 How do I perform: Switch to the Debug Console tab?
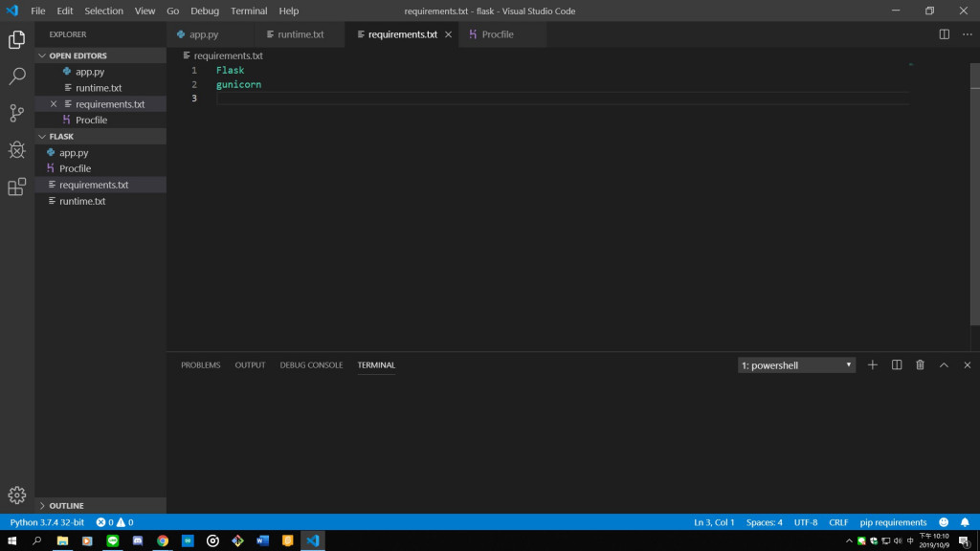point(311,364)
